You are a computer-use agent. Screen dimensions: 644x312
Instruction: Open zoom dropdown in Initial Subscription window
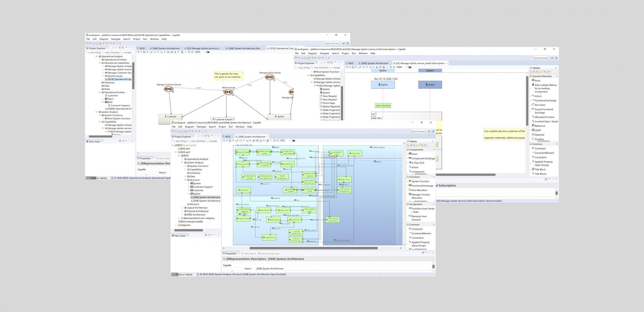[406, 67]
